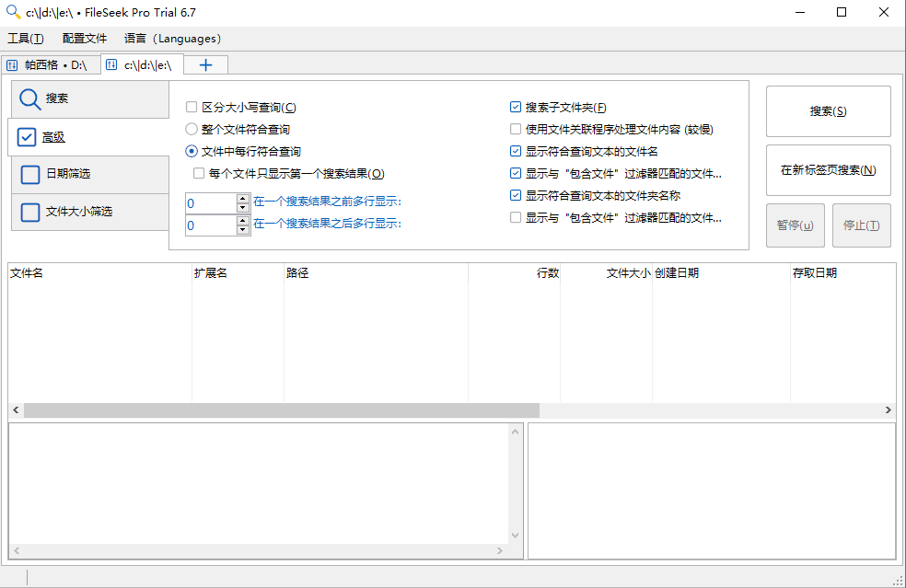Click 在新标签页搜索(N) button
The image size is (906, 588).
pyautogui.click(x=828, y=170)
